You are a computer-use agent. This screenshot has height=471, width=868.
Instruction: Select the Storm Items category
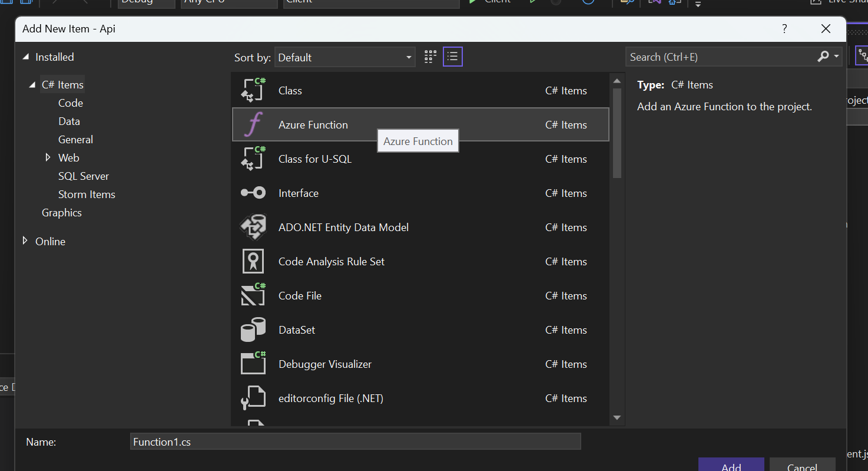[x=87, y=195]
